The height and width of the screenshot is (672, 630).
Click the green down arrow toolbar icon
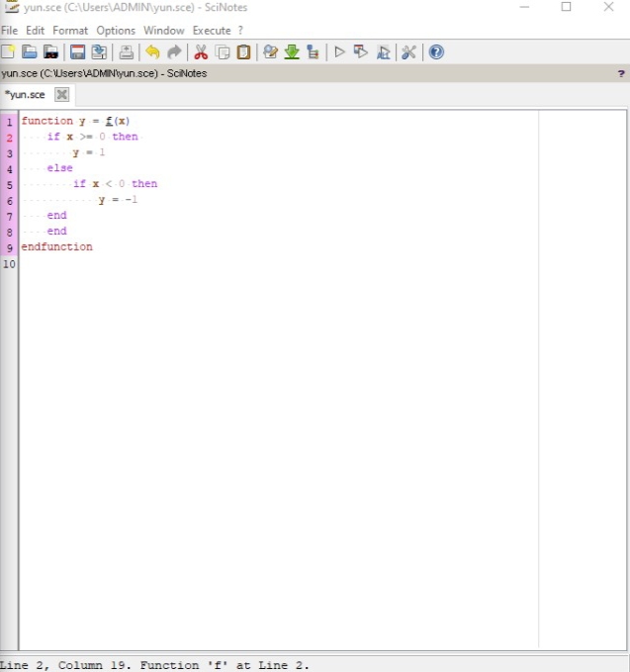pyautogui.click(x=292, y=52)
